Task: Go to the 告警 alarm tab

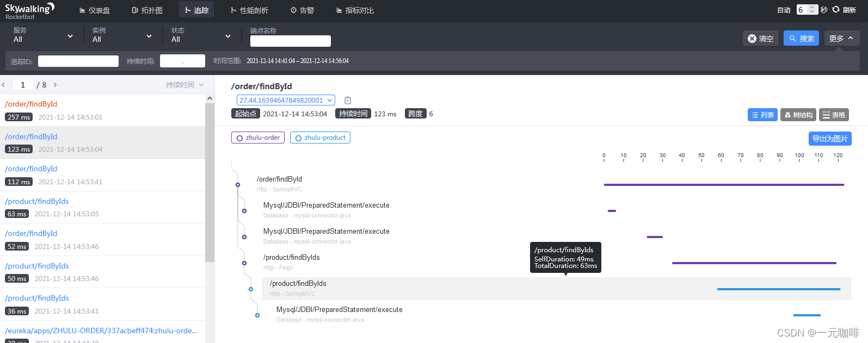Action: (x=302, y=10)
